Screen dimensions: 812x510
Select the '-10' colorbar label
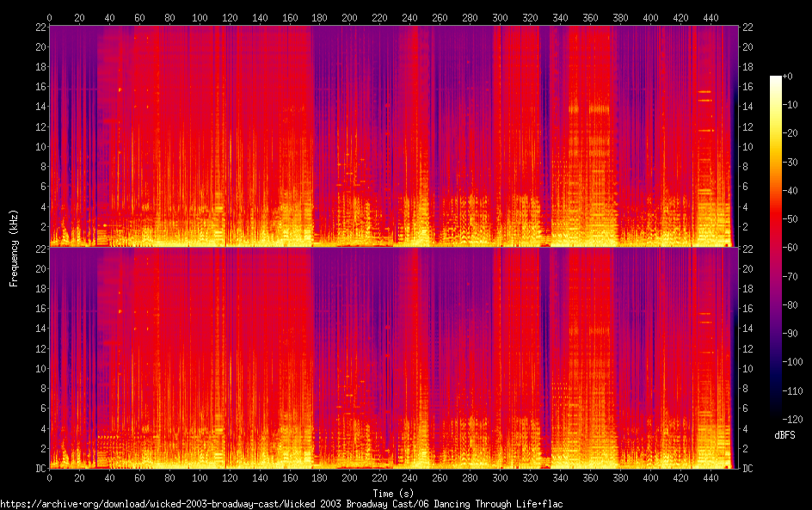(x=790, y=105)
